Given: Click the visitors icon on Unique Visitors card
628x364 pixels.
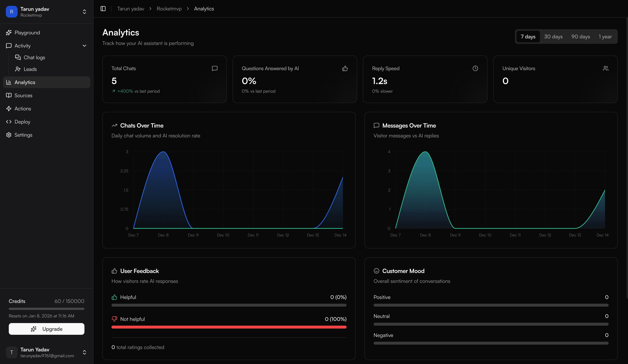Looking at the screenshot, I should 606,68.
